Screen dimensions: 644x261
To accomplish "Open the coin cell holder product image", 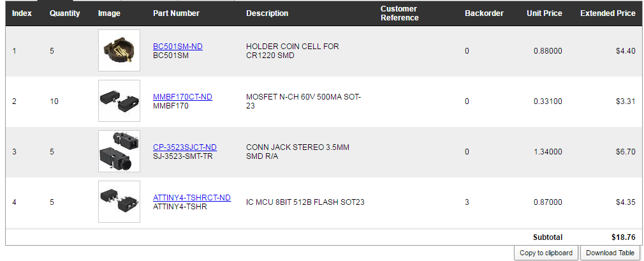I will pyautogui.click(x=119, y=50).
